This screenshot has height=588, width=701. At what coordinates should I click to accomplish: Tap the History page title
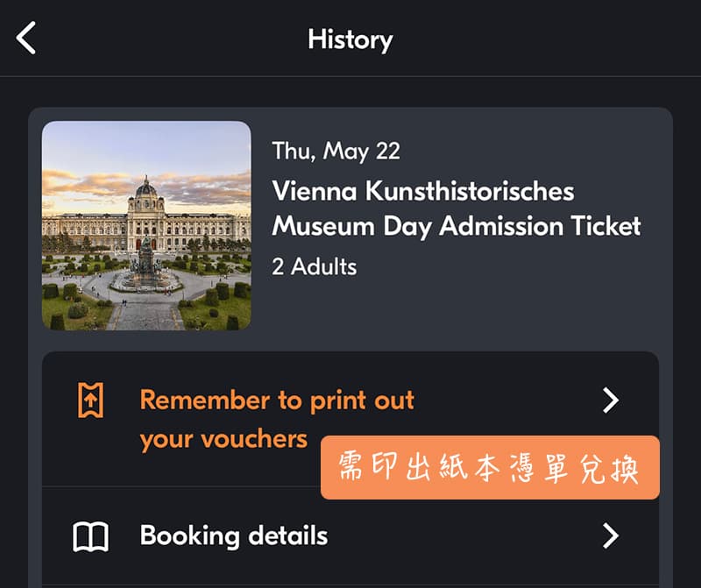350,39
